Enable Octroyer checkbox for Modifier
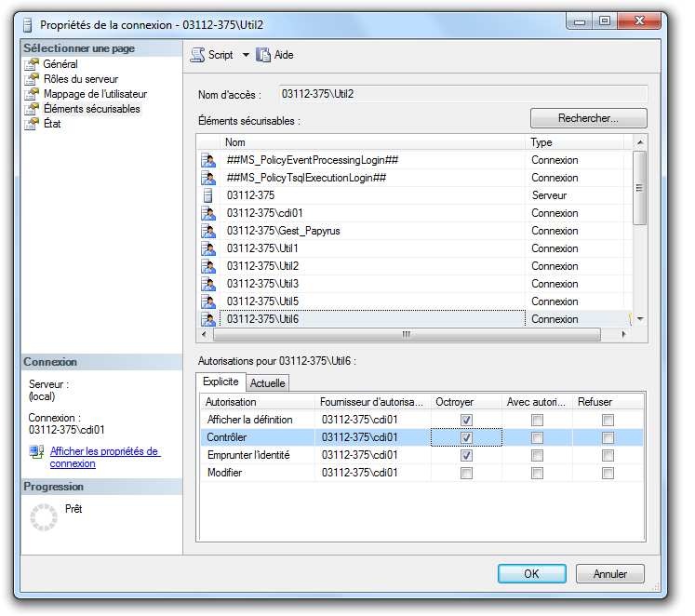Viewport: 695px width, 616px height. (x=466, y=473)
